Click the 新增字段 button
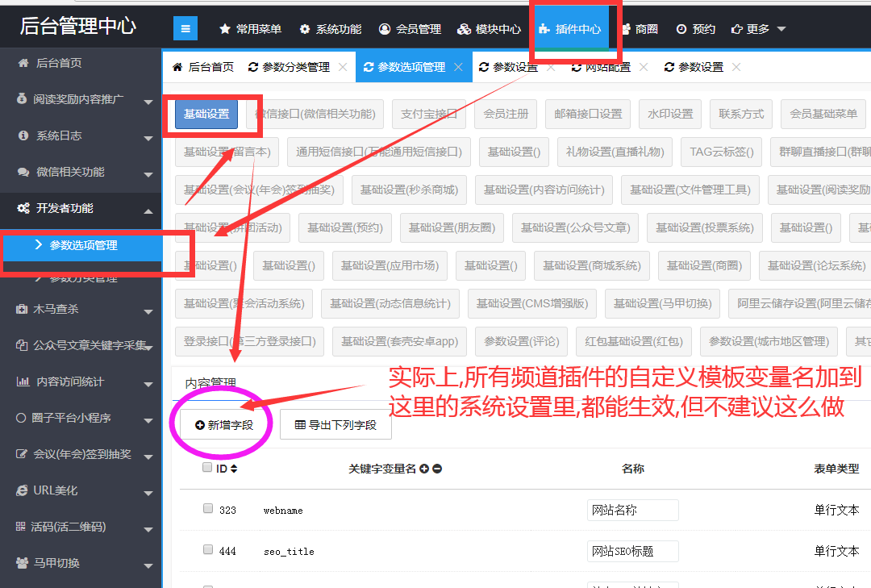 (224, 424)
